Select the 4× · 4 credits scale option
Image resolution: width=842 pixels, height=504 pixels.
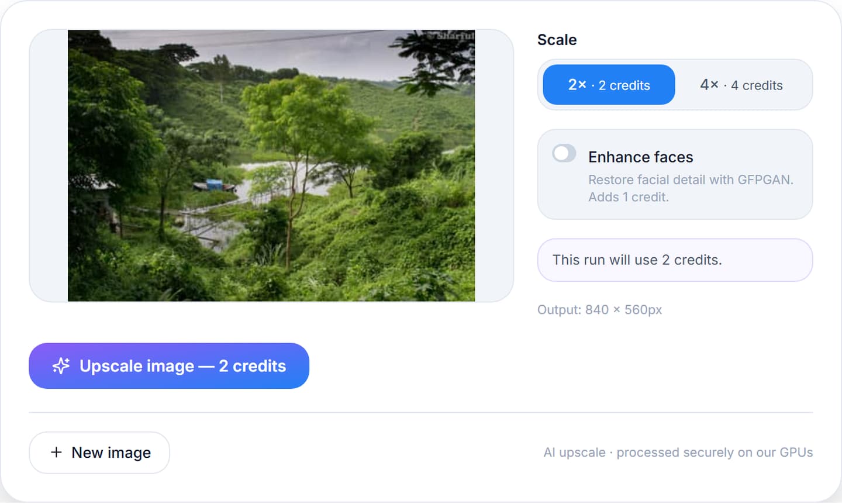tap(741, 85)
